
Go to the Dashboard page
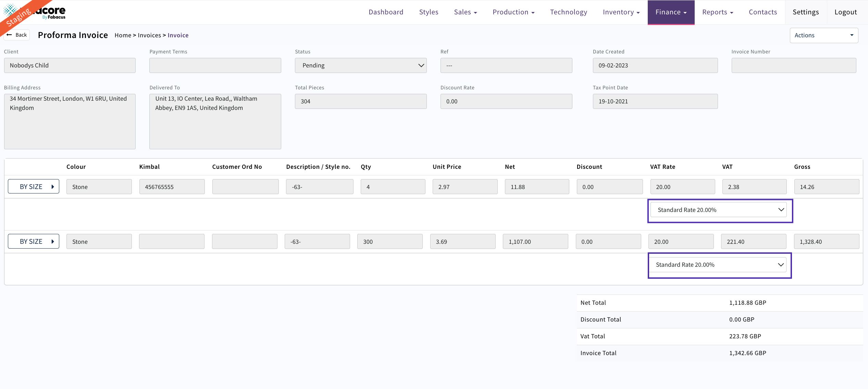point(386,12)
